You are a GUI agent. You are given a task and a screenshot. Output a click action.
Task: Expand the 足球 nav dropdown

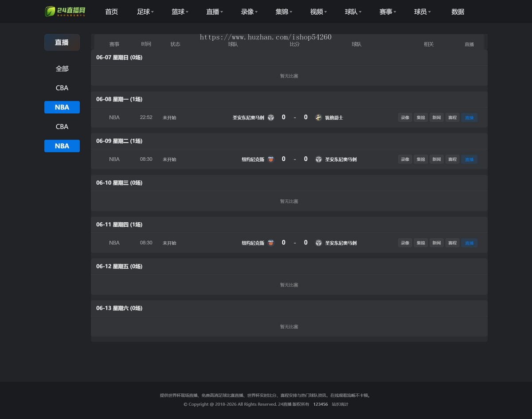[145, 12]
